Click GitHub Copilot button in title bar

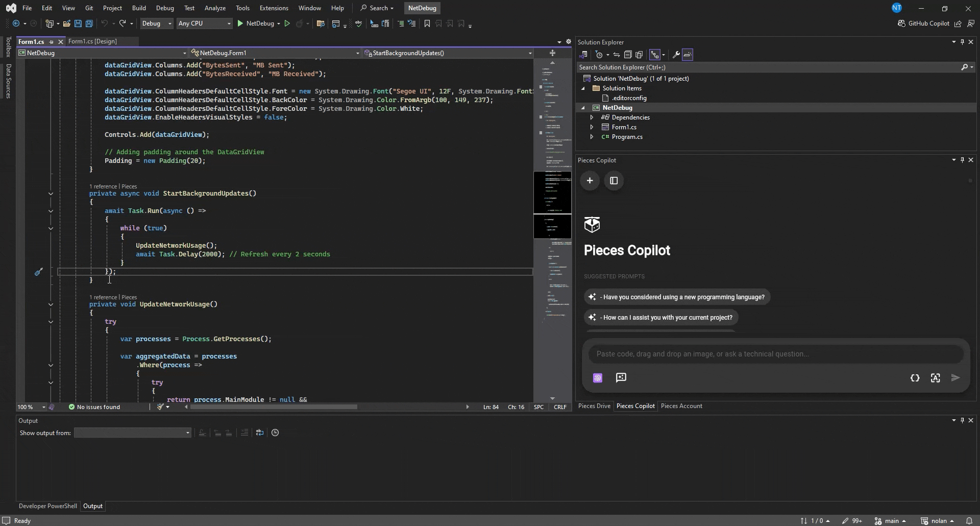point(923,23)
